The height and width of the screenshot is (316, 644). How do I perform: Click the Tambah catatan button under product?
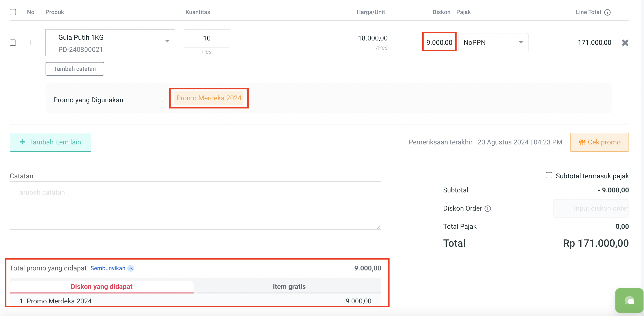pyautogui.click(x=75, y=69)
